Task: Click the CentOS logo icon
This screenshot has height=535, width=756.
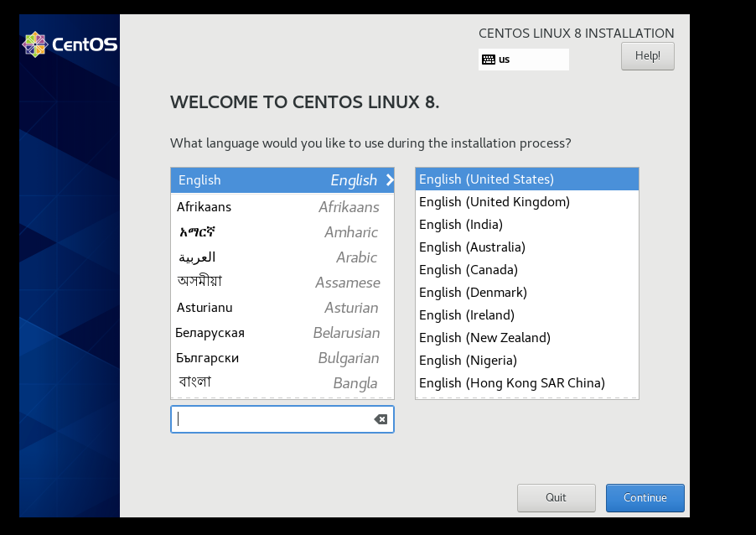Action: (x=35, y=44)
